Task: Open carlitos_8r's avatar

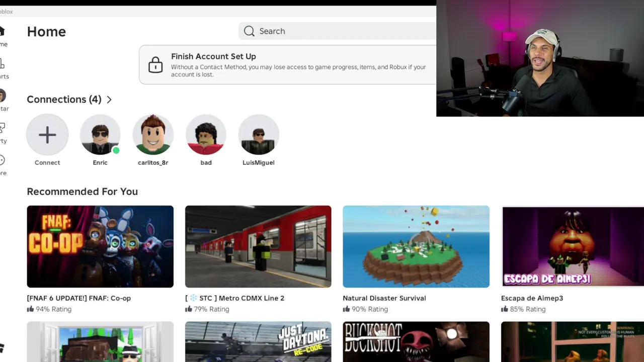Action: [153, 135]
